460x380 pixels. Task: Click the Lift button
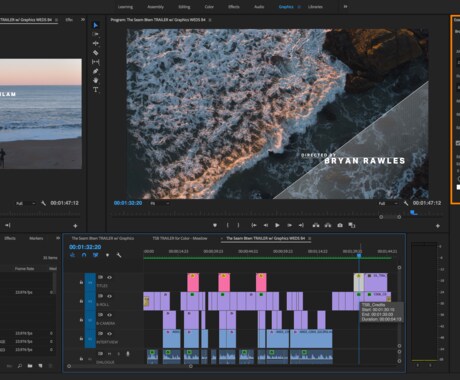tap(316, 225)
